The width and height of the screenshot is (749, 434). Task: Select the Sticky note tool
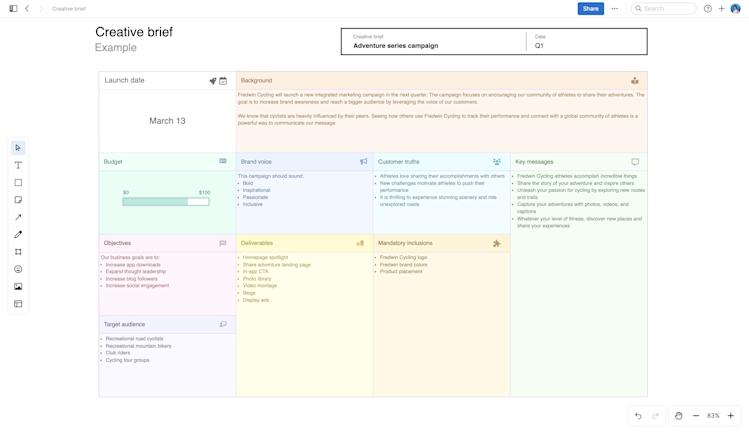click(x=18, y=200)
